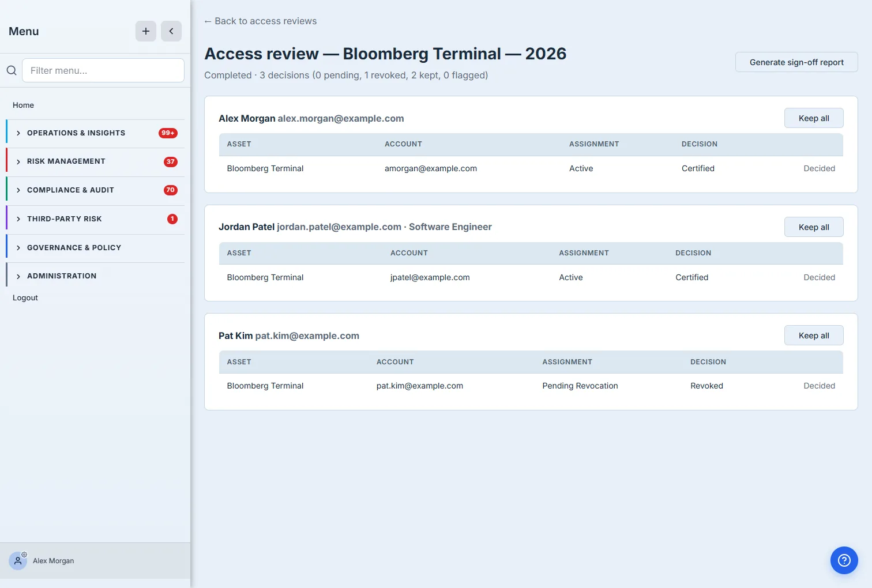Click pat.kim@example.com in the card header
The image size is (872, 588).
pyautogui.click(x=307, y=336)
